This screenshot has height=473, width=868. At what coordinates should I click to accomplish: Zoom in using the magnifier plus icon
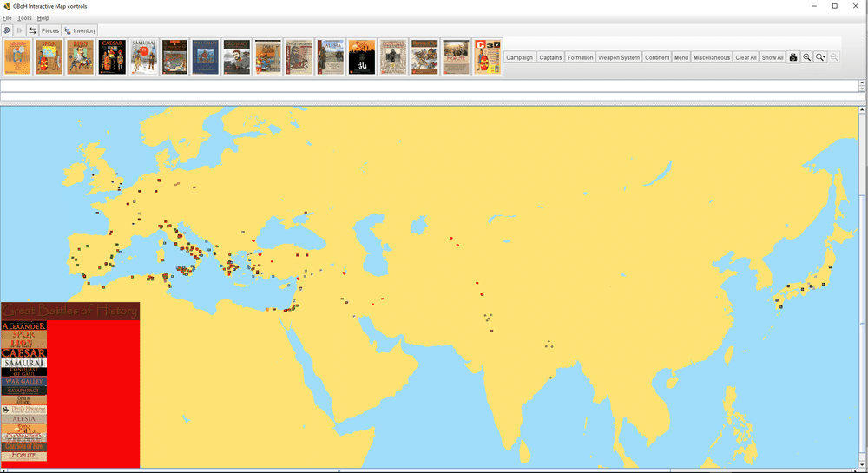(x=807, y=57)
